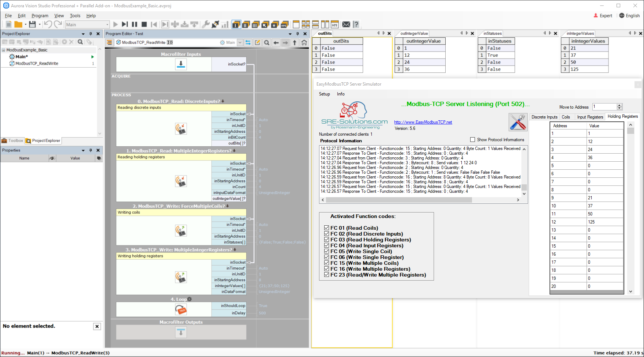
Task: Click the settings tools icon in simulator
Action: [x=518, y=122]
